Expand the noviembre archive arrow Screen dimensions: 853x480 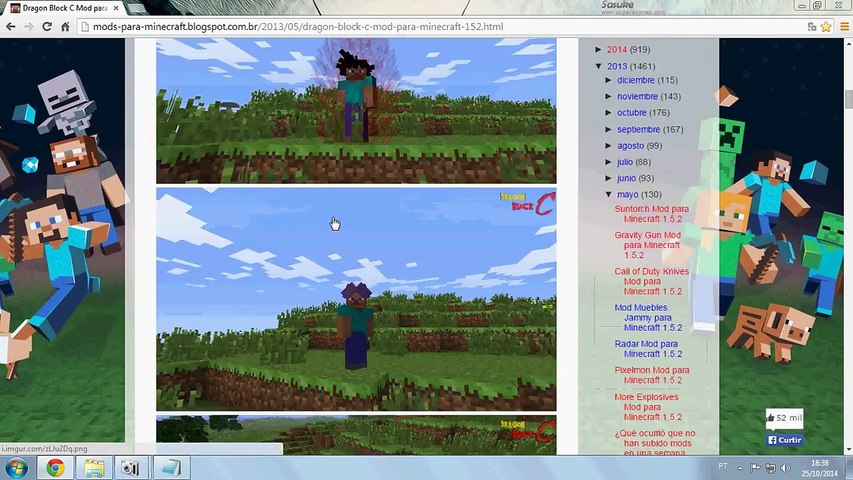pyautogui.click(x=609, y=96)
